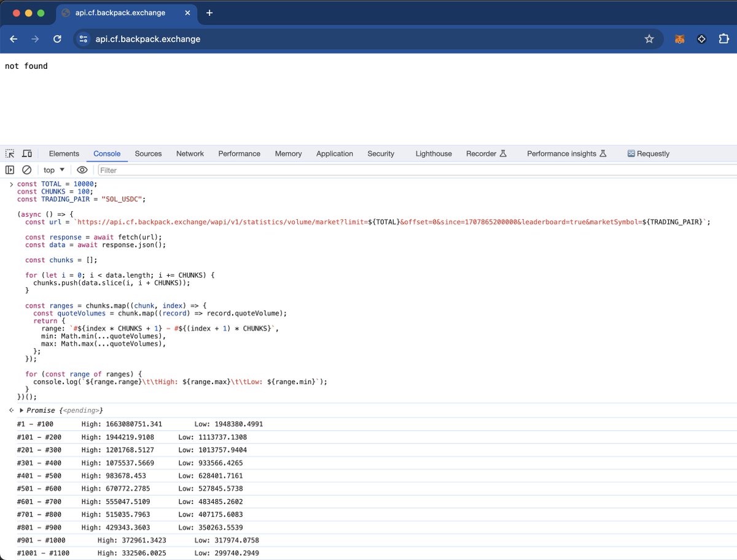The image size is (737, 560).
Task: Open the Requestly tab
Action: pos(649,154)
